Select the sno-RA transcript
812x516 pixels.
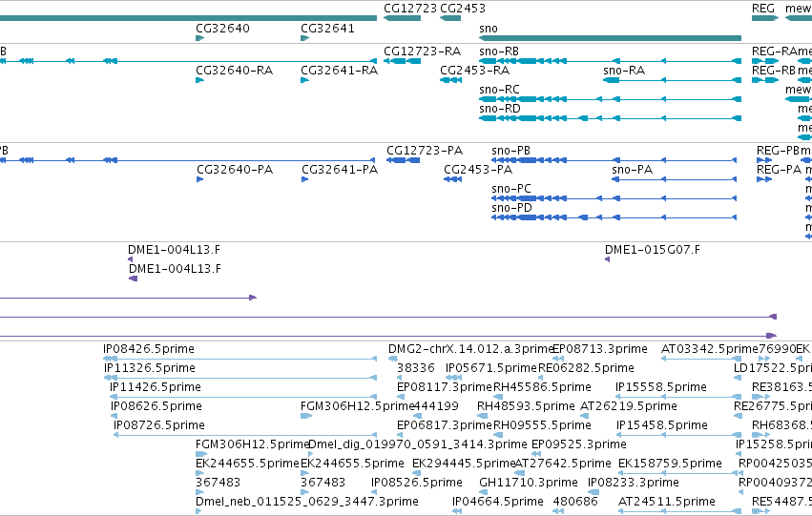click(x=672, y=80)
